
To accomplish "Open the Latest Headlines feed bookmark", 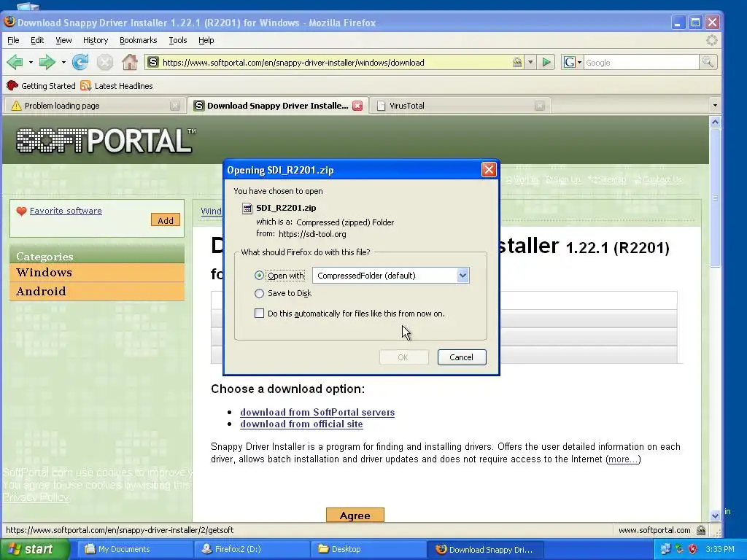I will pos(117,86).
